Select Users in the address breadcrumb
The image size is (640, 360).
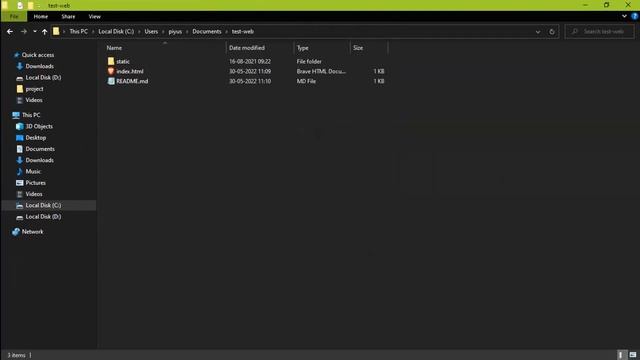tap(151, 31)
